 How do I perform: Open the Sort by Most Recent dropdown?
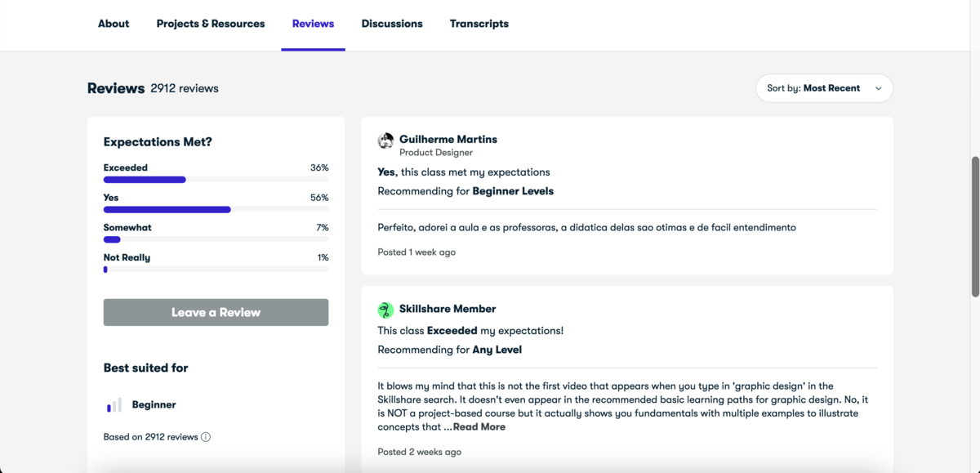(824, 88)
